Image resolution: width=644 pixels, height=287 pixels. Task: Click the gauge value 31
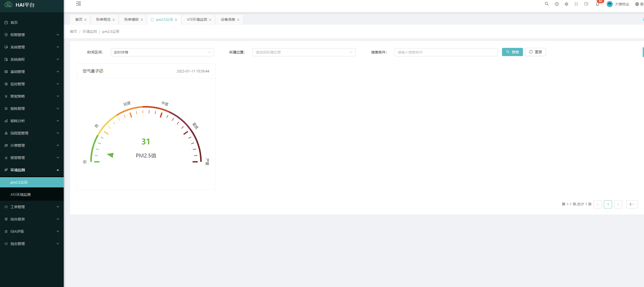(x=146, y=142)
